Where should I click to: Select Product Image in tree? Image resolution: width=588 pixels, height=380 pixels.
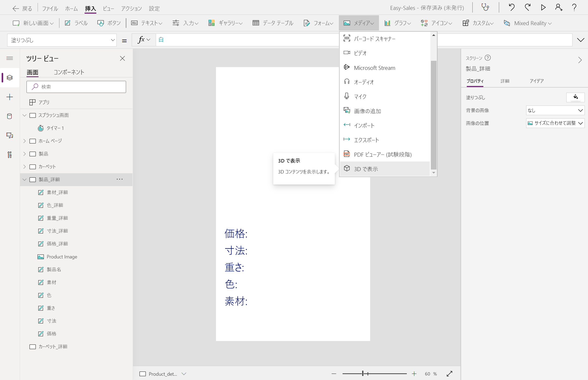pos(62,257)
